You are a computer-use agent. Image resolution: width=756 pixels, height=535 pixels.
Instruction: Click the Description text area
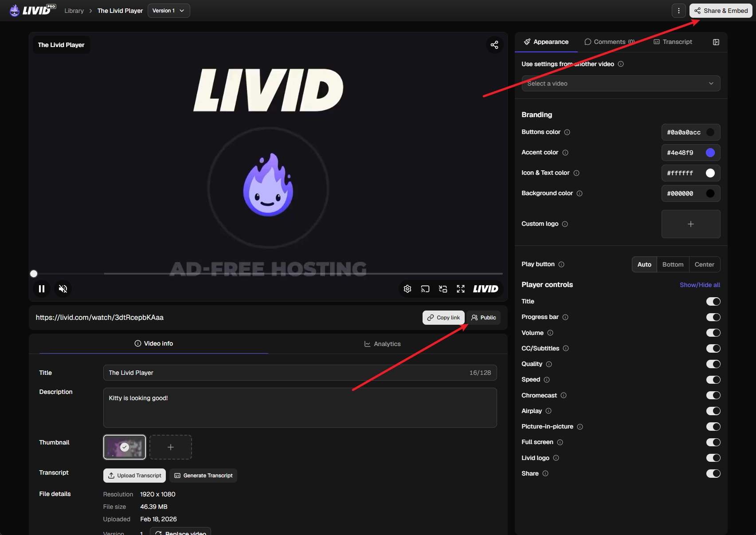(x=300, y=408)
